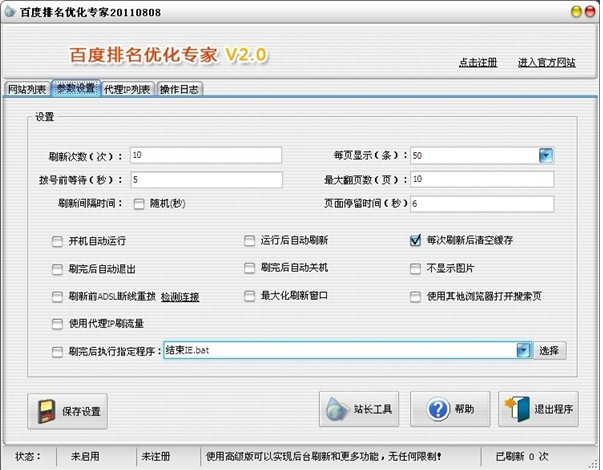Click 保存设置 button

68,412
